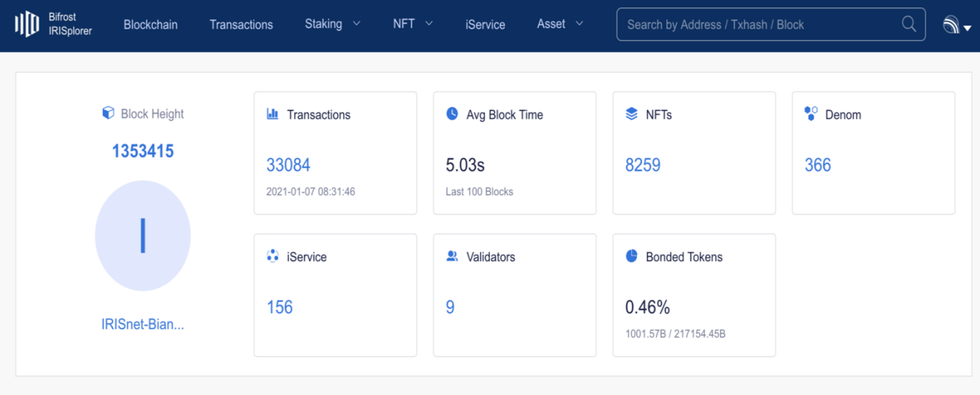The image size is (980, 395).
Task: Click the iService dots icon
Action: [273, 256]
